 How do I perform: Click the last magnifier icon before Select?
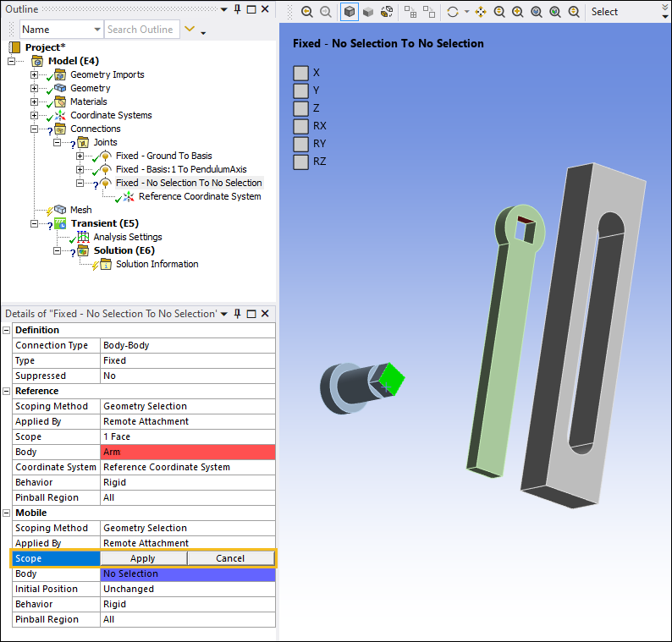coord(574,12)
